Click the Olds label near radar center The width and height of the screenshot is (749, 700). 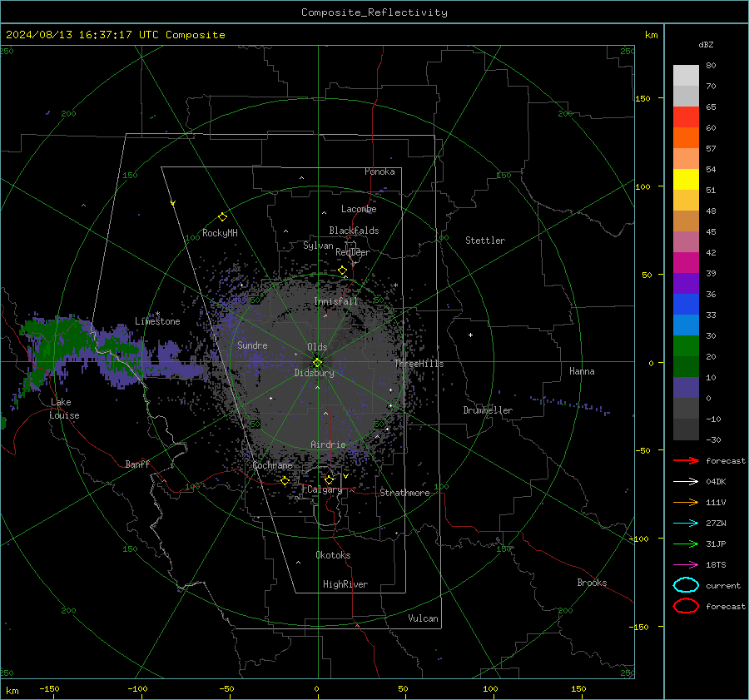click(x=317, y=347)
